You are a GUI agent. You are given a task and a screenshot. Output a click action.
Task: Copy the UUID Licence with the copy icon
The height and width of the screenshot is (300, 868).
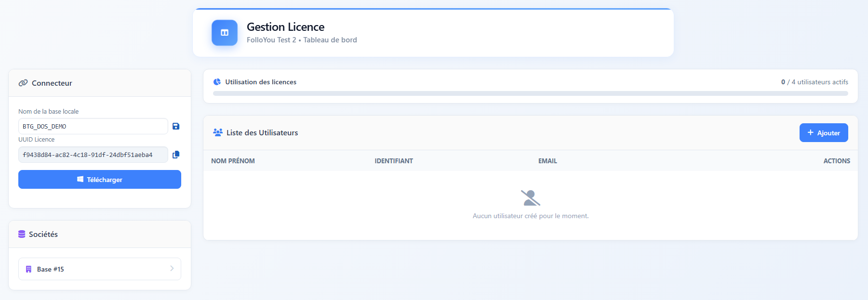coord(176,155)
